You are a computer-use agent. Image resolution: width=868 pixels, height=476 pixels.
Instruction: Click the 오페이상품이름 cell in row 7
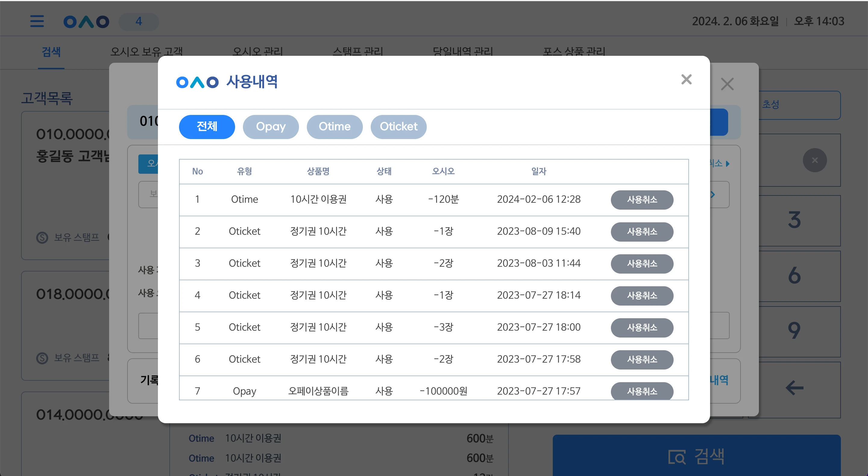(318, 391)
